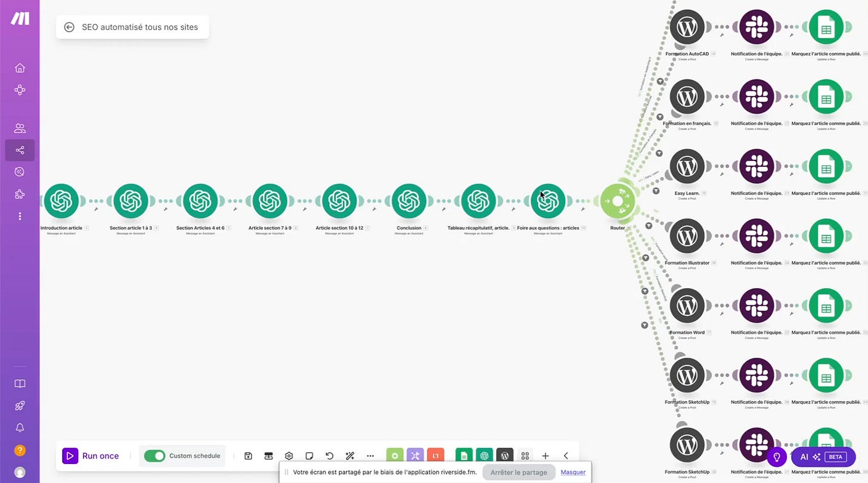Open the green Flow control tools icon
Screen dimensions: 868x483
395,456
